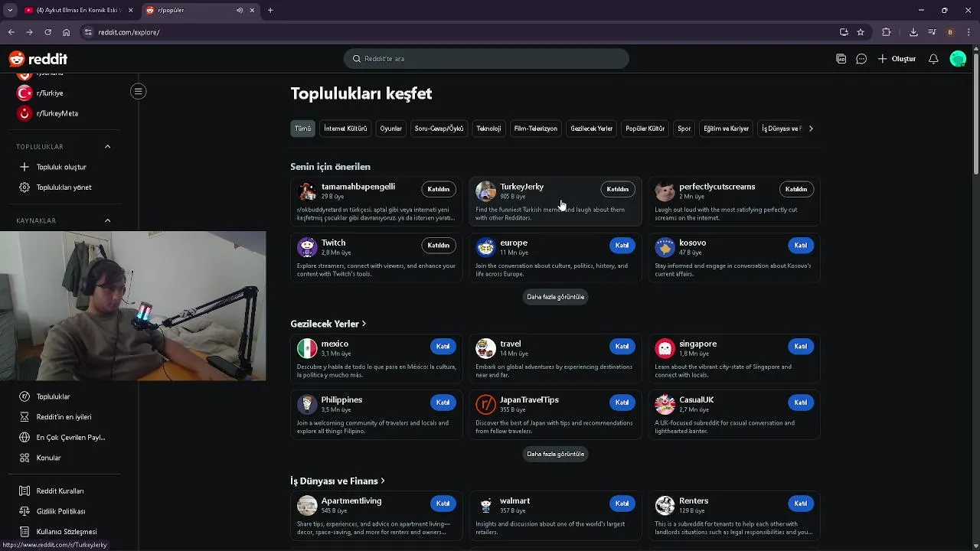
Task: Select the Film-Televizyon category chip
Action: [x=535, y=129]
